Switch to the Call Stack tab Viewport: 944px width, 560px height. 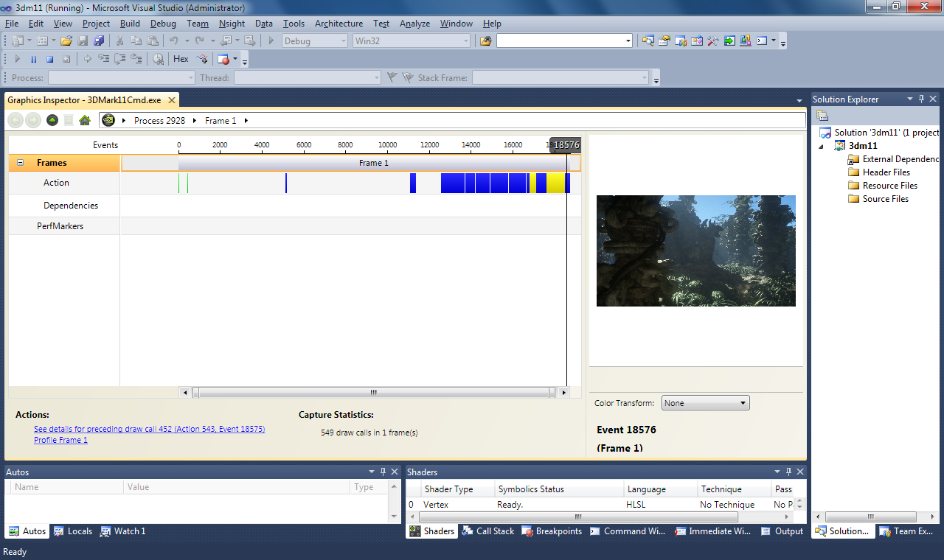pyautogui.click(x=488, y=531)
